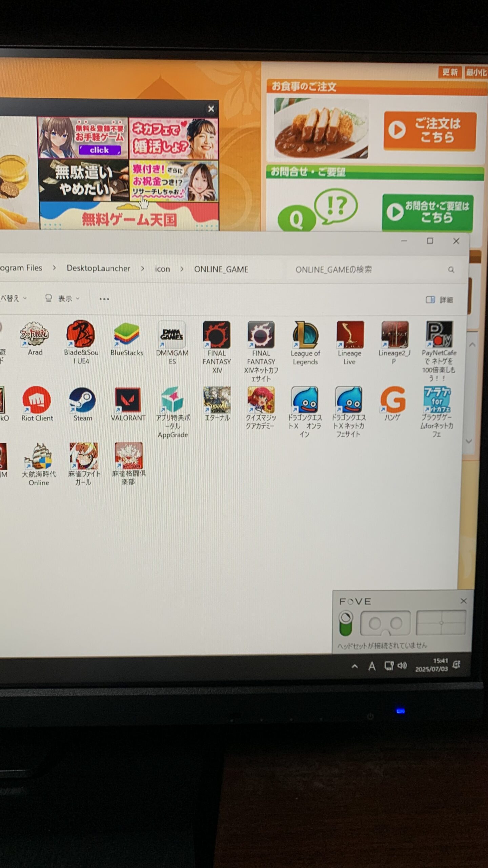Open the network status tray icon
488x868 pixels.
tap(389, 666)
